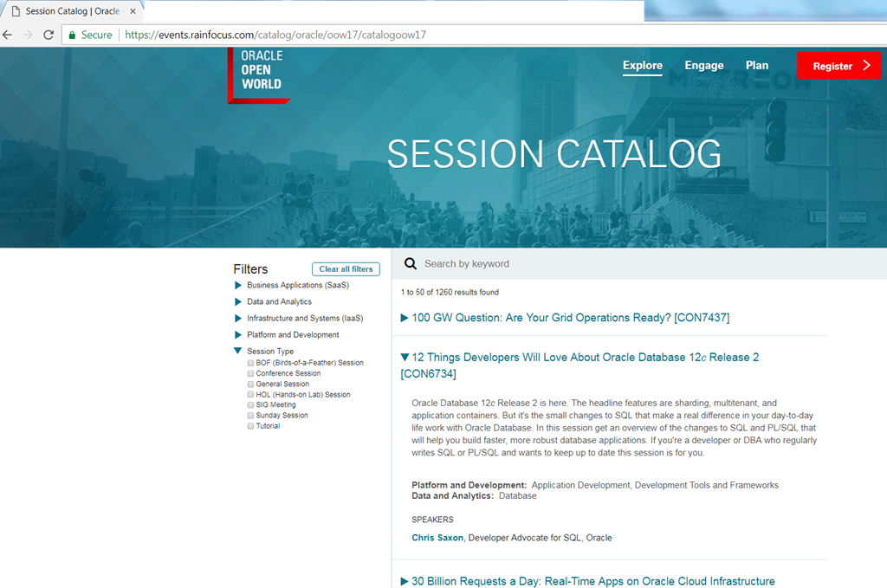Click 'Platform and Development:' bold label in session

469,485
